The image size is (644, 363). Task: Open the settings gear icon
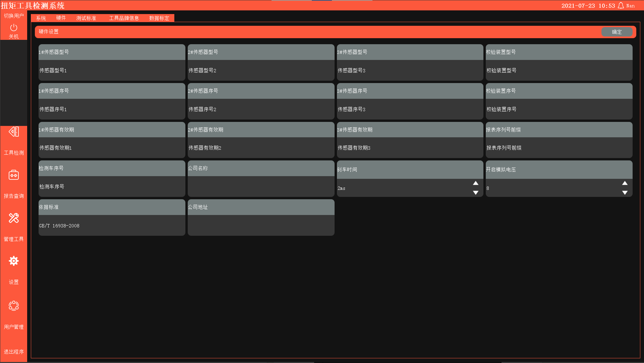14,261
